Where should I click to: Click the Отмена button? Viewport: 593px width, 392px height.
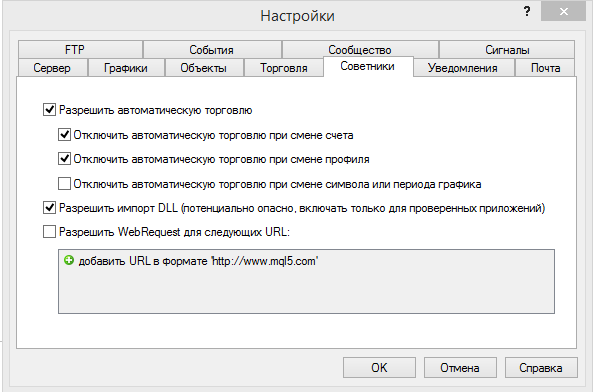460,367
